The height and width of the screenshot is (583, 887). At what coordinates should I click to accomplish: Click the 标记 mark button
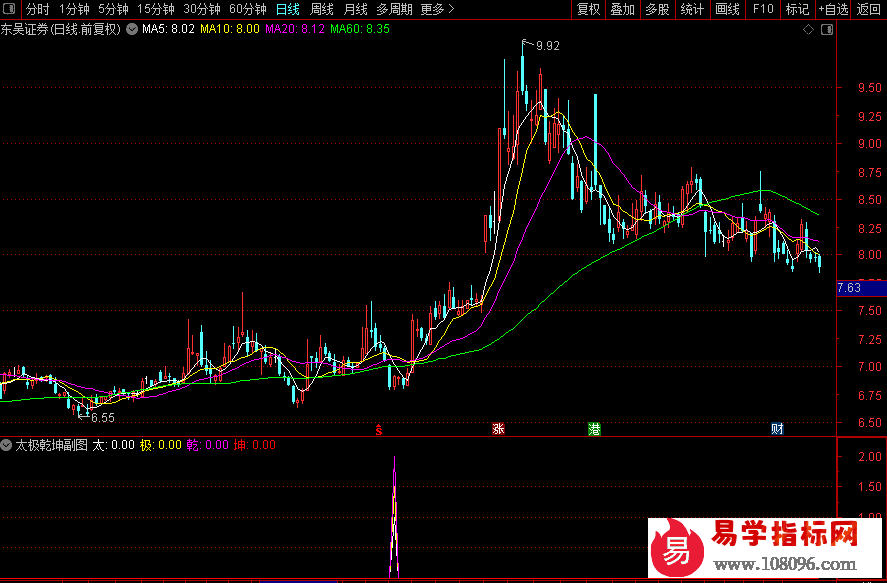tap(798, 9)
